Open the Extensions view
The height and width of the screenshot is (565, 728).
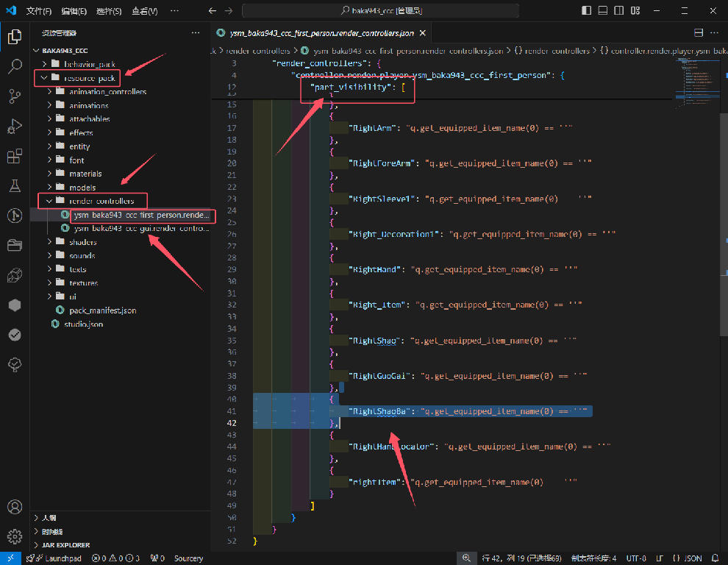15,156
